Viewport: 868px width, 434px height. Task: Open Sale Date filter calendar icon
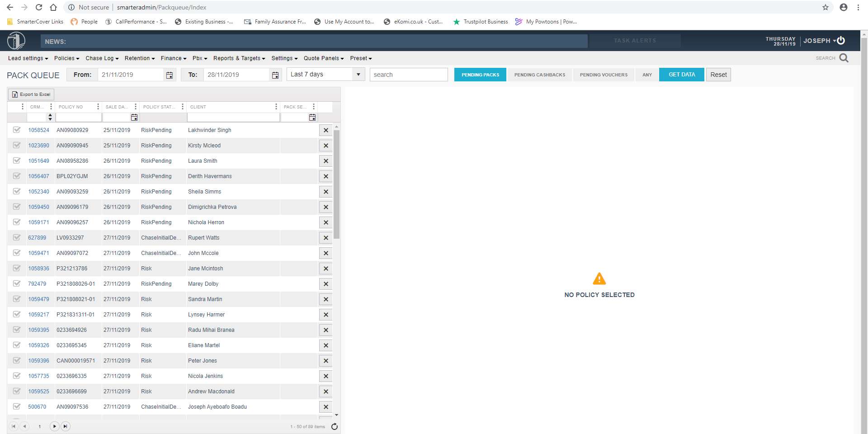pos(134,118)
